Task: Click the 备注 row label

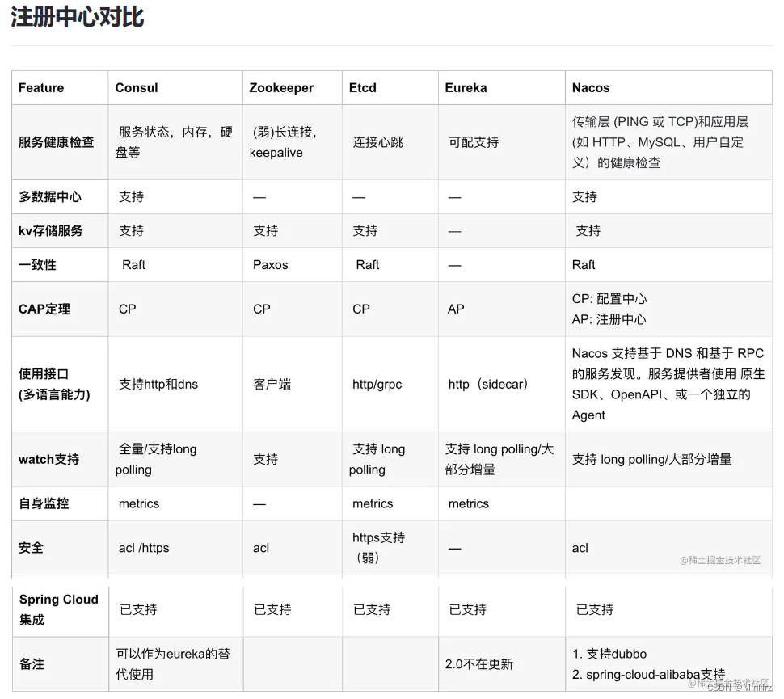Action: (32, 664)
